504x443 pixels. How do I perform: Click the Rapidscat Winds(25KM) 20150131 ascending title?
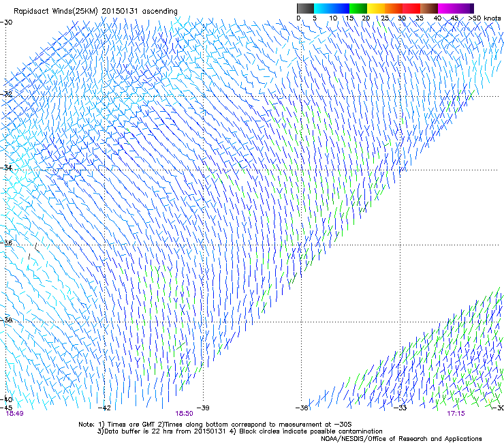pos(95,12)
